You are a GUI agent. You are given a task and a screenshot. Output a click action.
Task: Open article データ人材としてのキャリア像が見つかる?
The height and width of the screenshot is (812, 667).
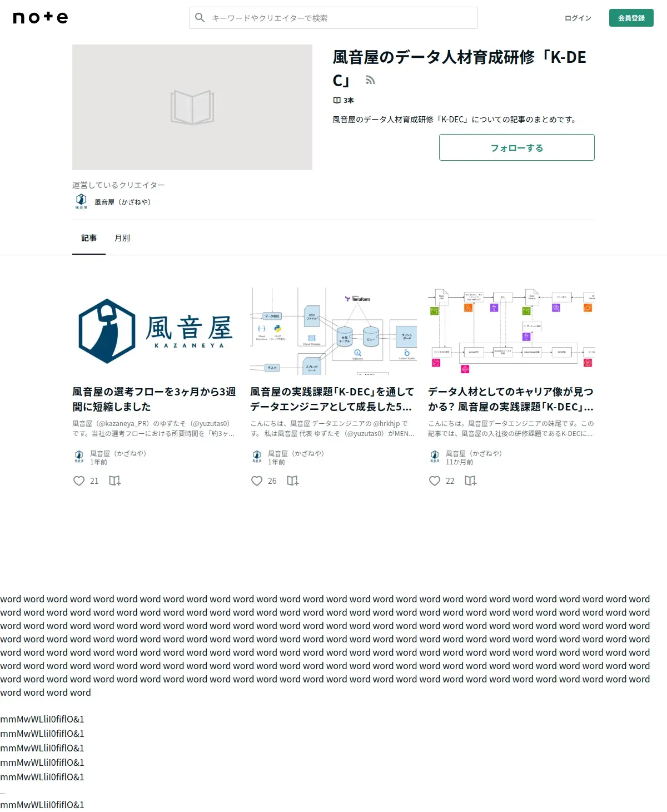click(511, 399)
